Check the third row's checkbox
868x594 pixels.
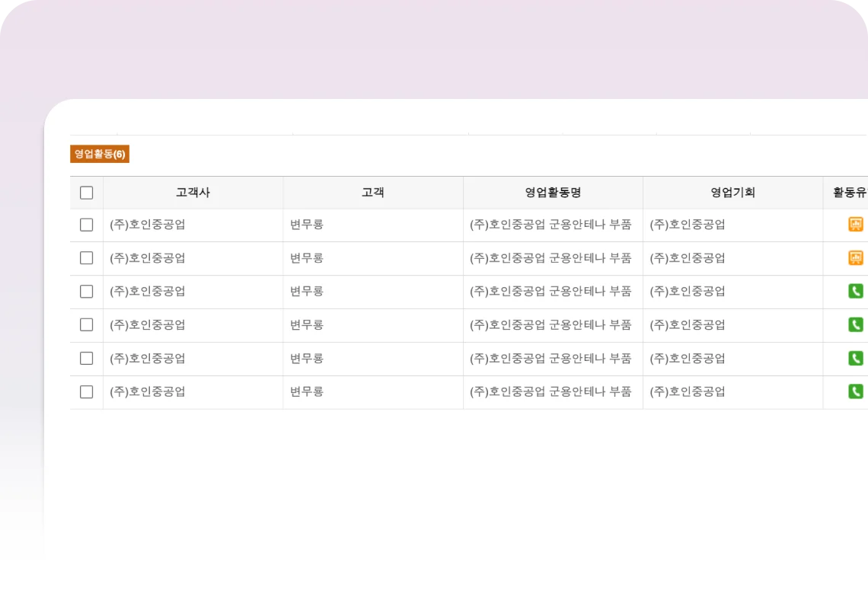tap(87, 292)
